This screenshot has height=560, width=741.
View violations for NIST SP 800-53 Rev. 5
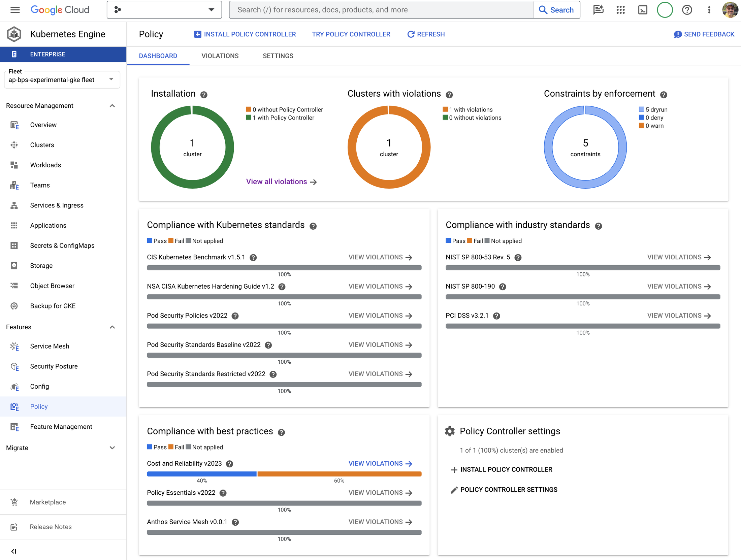pyautogui.click(x=679, y=257)
